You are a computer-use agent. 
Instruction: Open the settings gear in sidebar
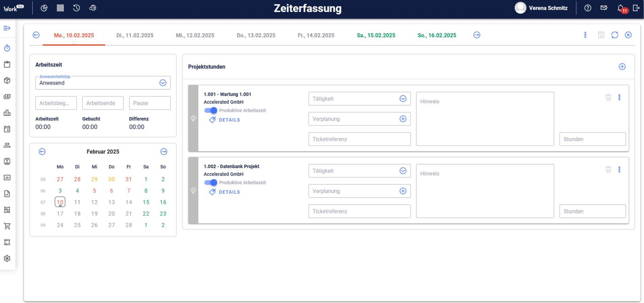(7, 258)
